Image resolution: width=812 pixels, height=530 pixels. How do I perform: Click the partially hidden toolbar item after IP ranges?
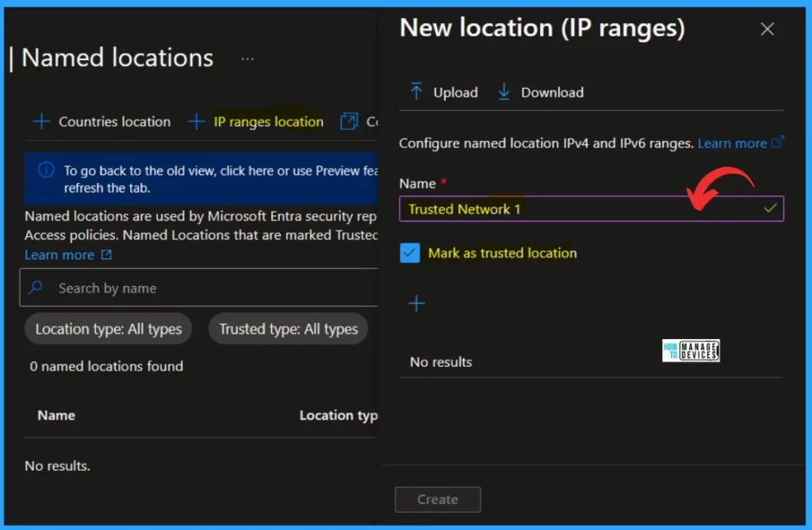(x=359, y=122)
